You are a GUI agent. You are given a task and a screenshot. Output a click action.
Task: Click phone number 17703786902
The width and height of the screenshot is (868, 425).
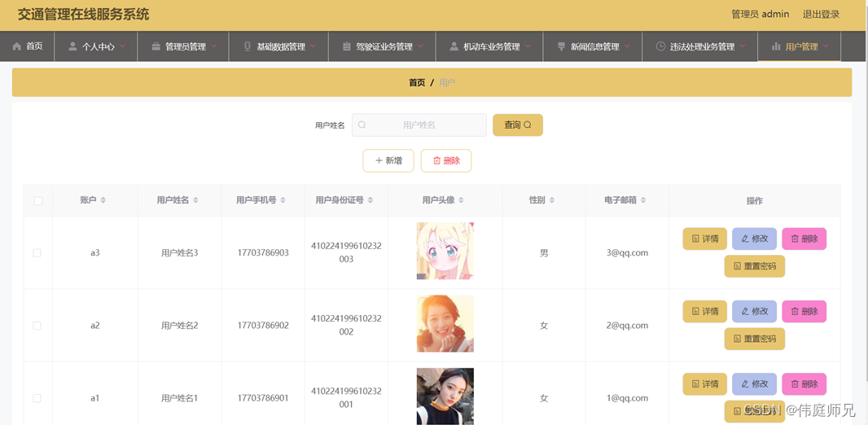263,326
